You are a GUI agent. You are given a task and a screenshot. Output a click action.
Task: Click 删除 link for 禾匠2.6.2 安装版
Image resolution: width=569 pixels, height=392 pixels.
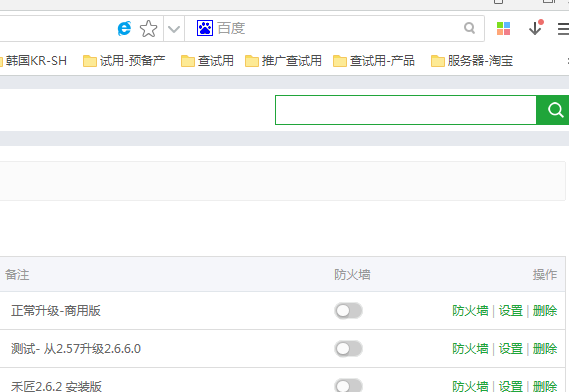(545, 386)
